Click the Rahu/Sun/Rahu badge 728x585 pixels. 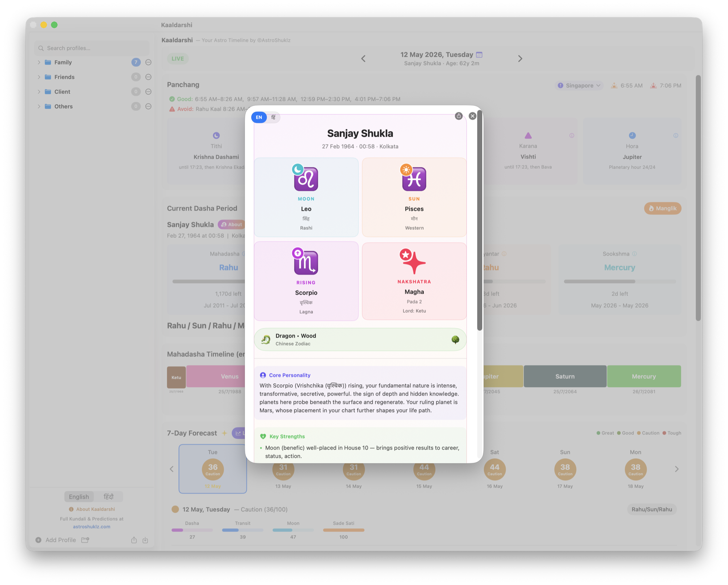pos(652,509)
